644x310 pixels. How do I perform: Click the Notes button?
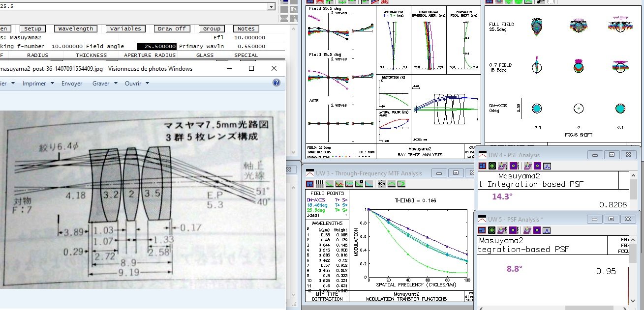246,28
